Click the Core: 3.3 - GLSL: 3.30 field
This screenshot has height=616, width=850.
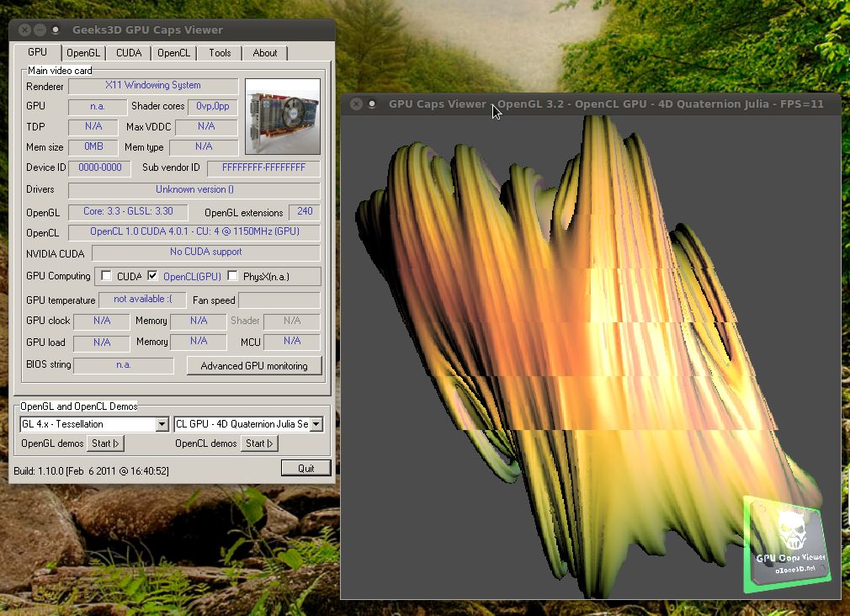click(128, 211)
